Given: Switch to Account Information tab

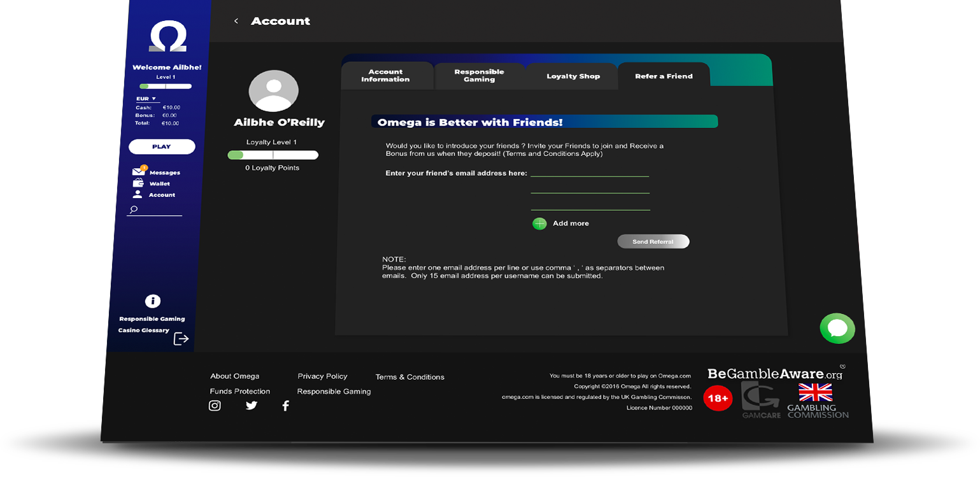Looking at the screenshot, I should pos(386,76).
